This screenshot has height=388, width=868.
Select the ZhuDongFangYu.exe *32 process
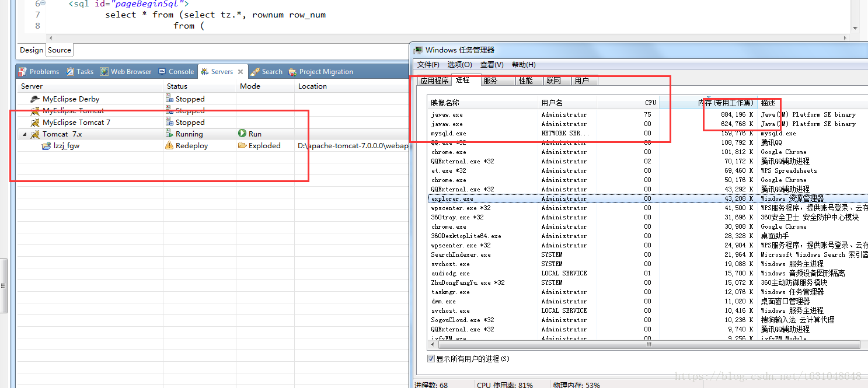pyautogui.click(x=648, y=282)
